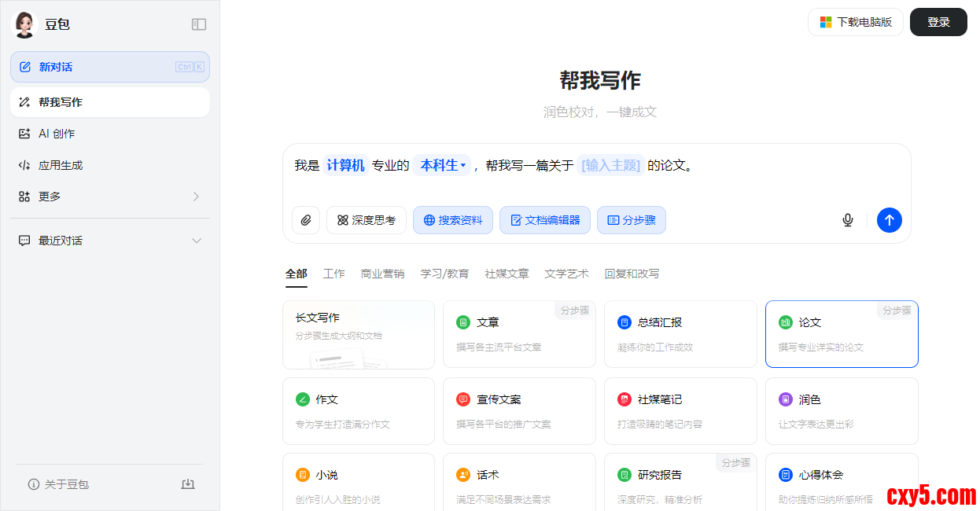Open the 本科生 education level dropdown
Image resolution: width=980 pixels, height=511 pixels.
click(x=443, y=166)
